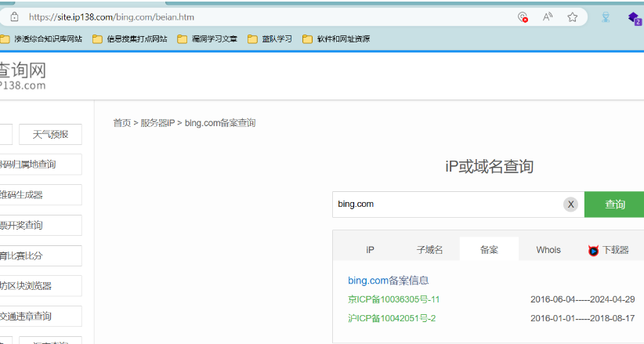Click the red 下载器 logo icon

point(593,250)
